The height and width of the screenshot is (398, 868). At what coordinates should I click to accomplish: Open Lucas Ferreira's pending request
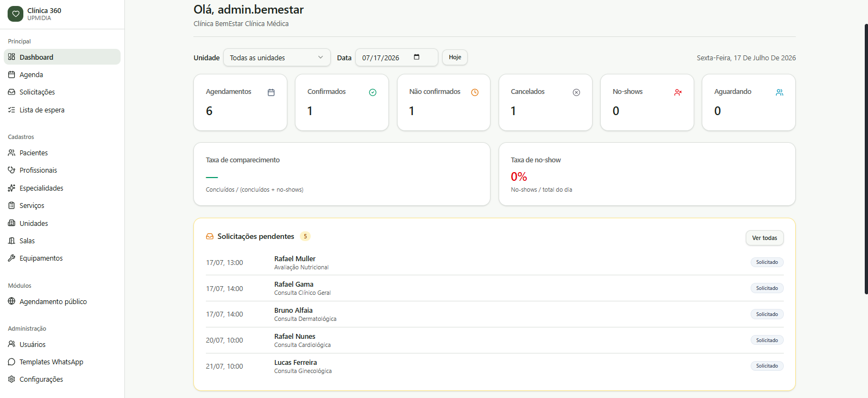(494, 367)
